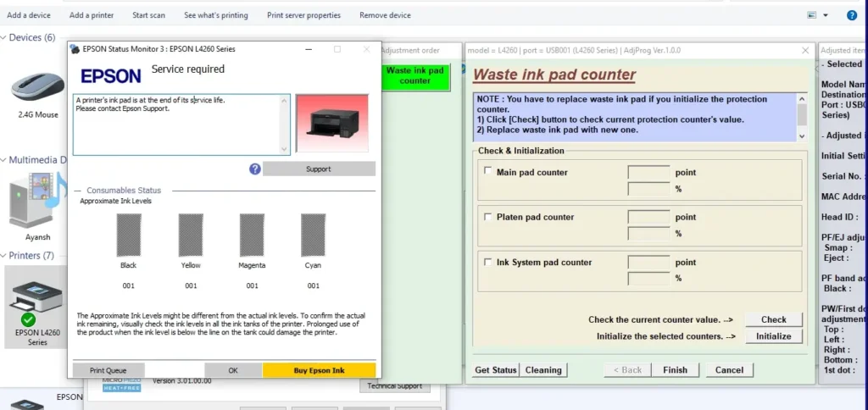
Task: Close the AdjProg Waste ink pad counter window
Action: point(805,50)
